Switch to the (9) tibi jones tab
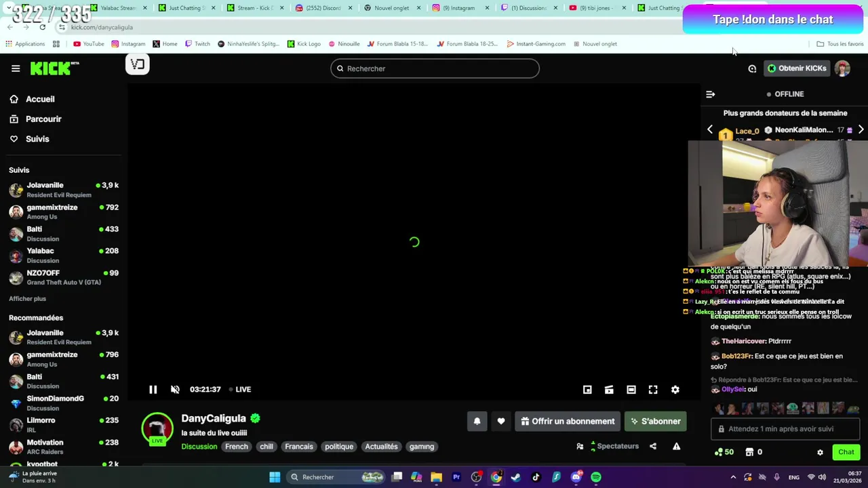Screen dimensions: 868x488 (x=595, y=8)
